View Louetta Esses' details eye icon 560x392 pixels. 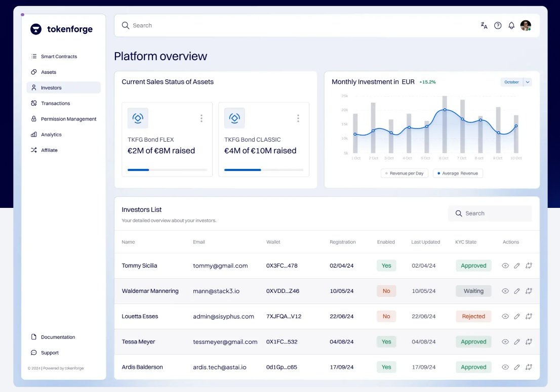[x=505, y=316]
